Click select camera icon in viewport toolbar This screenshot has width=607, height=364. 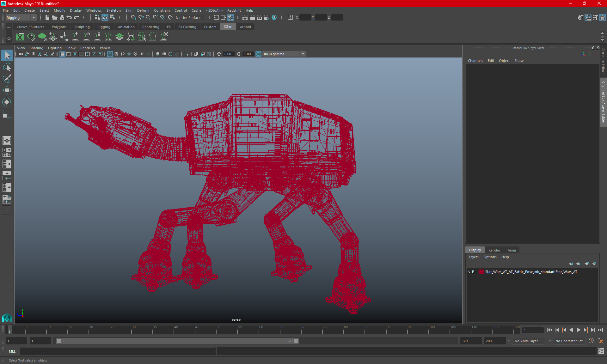tap(21, 54)
